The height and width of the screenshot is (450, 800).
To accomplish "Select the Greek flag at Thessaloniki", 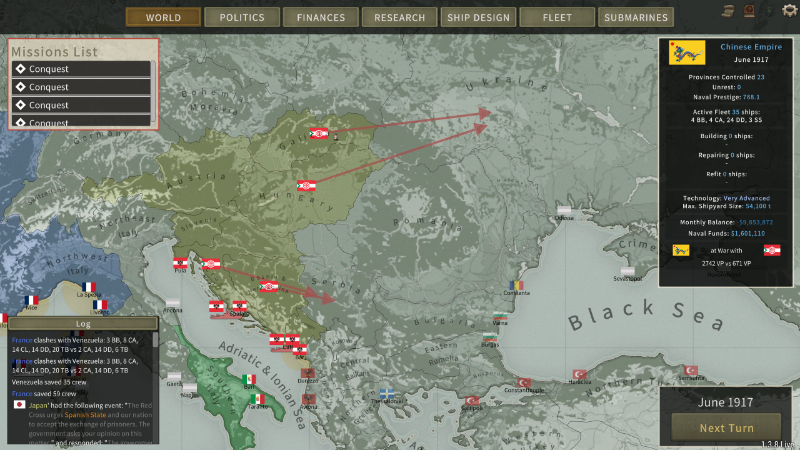I will click(387, 394).
